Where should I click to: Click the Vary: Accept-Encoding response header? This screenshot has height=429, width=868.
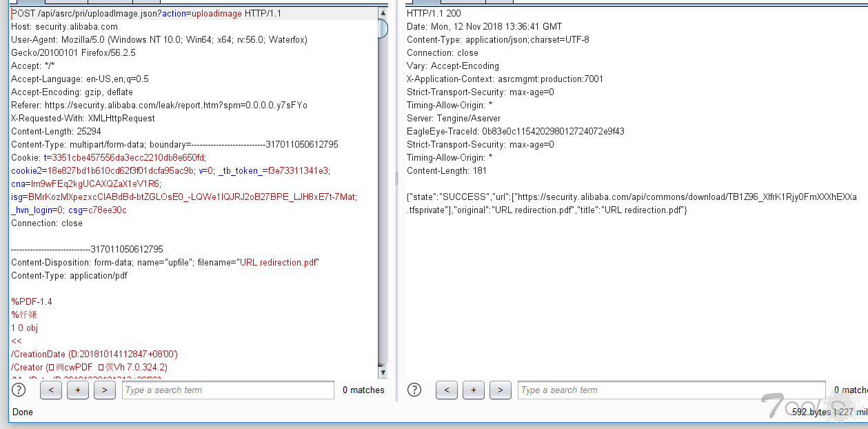(x=453, y=66)
